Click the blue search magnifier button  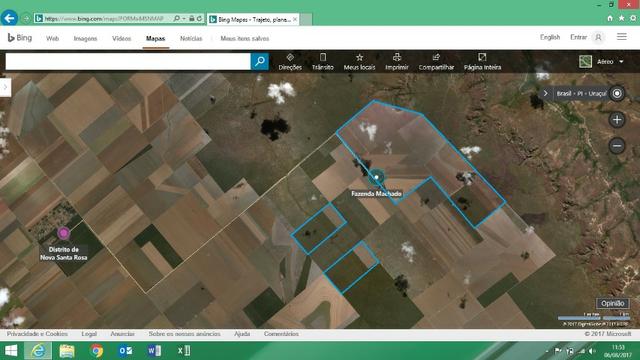(x=260, y=62)
